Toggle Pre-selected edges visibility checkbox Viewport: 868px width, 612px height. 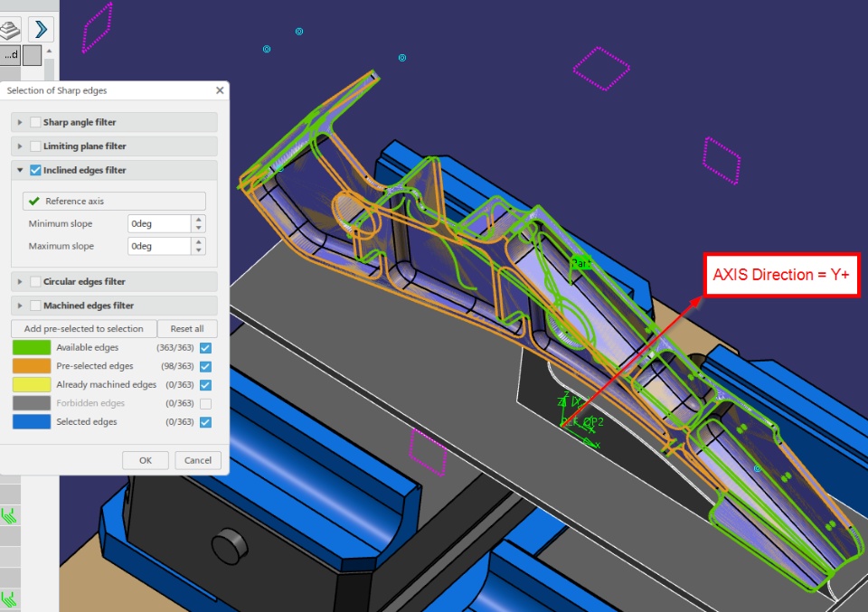point(205,366)
